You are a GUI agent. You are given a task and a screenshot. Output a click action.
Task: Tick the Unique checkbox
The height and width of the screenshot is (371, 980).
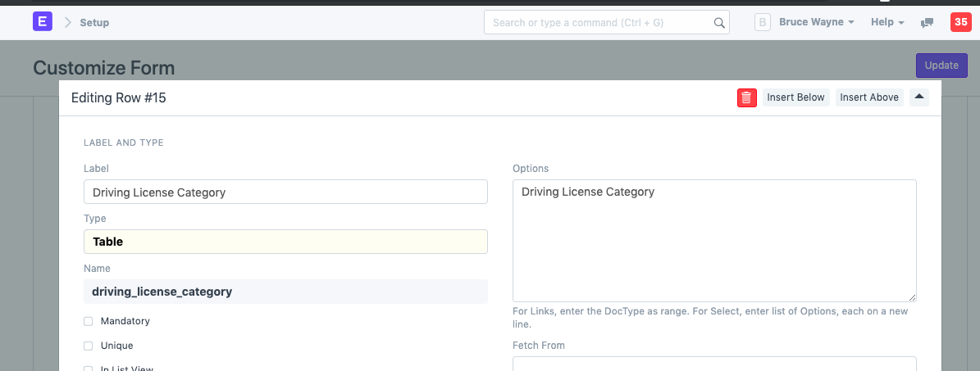pyautogui.click(x=89, y=346)
